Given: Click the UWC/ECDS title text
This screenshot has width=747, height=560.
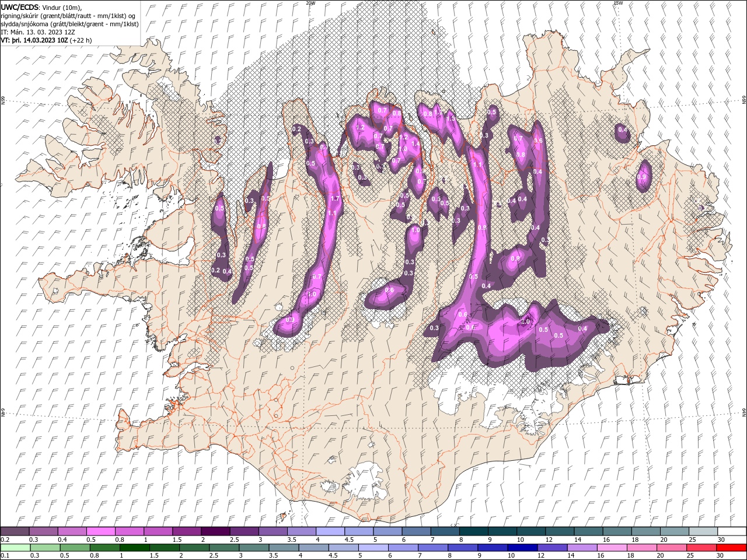Looking at the screenshot, I should click(20, 6).
